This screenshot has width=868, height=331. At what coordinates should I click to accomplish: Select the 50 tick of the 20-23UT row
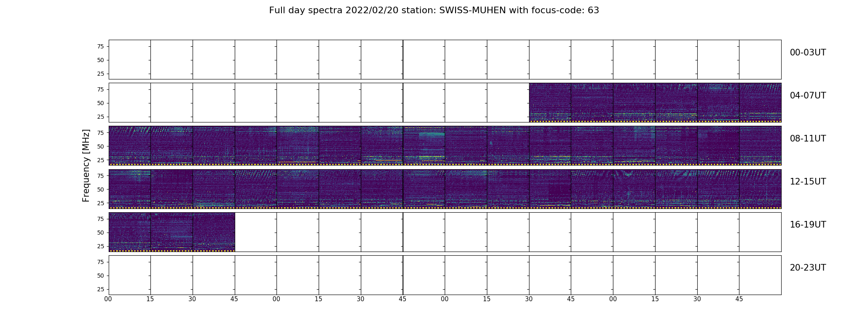[100, 276]
